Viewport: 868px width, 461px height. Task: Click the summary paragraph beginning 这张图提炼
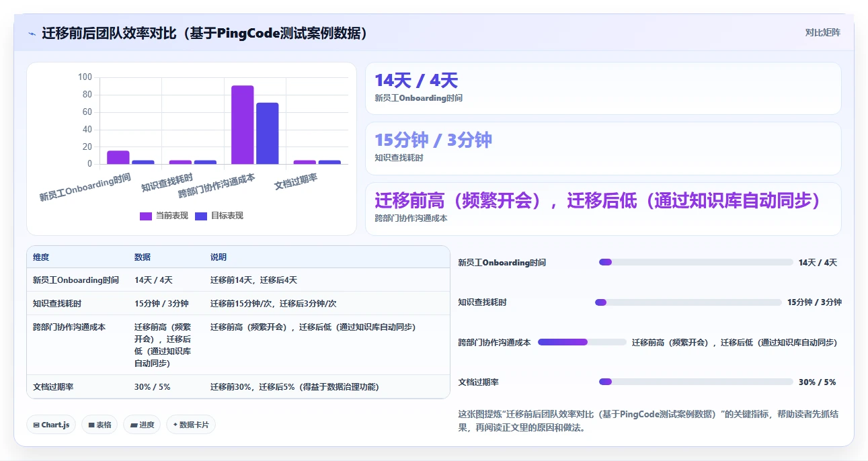[648, 421]
